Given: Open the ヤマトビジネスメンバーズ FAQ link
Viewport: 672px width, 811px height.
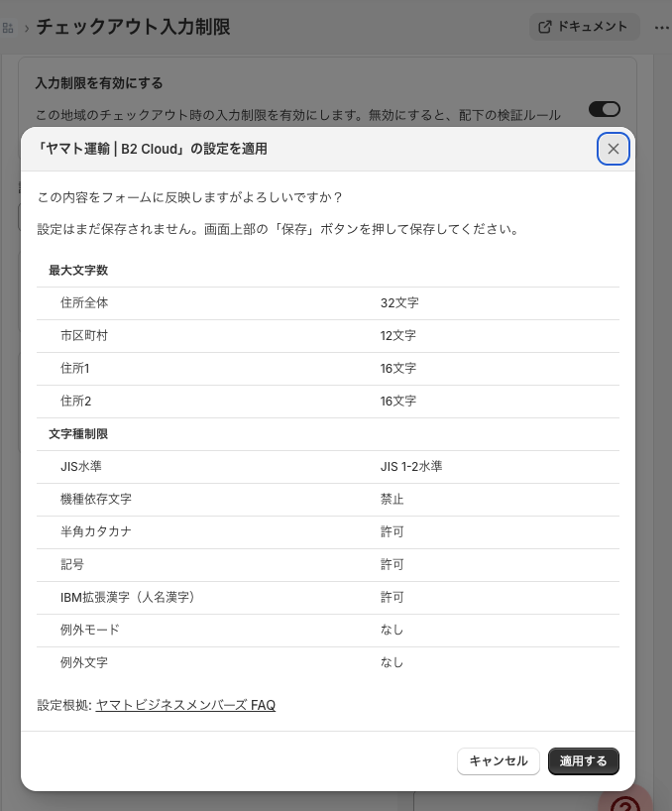Looking at the screenshot, I should tap(185, 705).
